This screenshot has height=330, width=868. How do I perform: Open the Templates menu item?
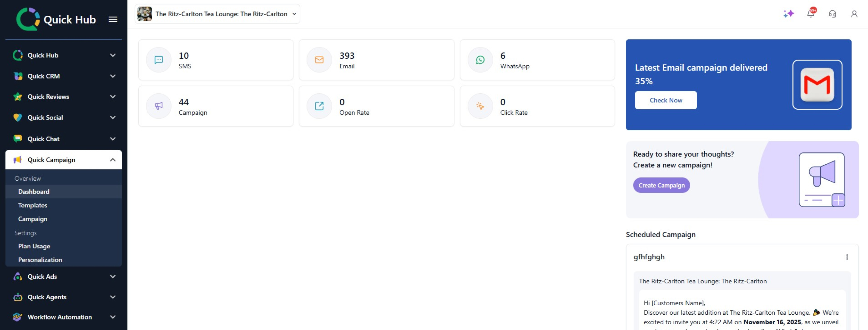tap(33, 205)
